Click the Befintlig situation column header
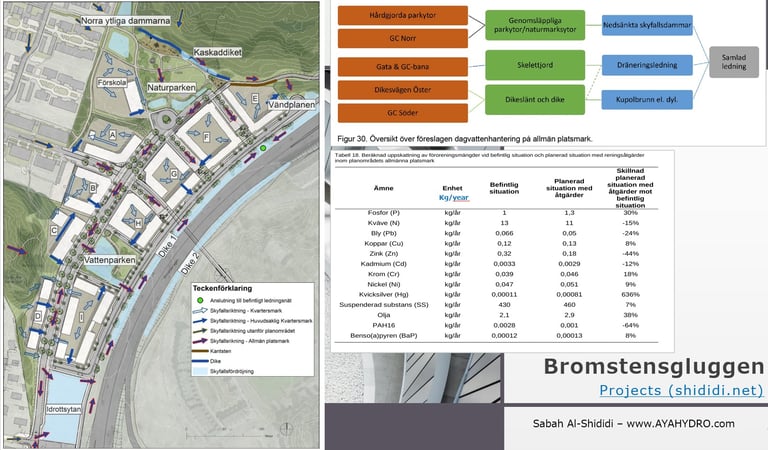 coord(504,188)
